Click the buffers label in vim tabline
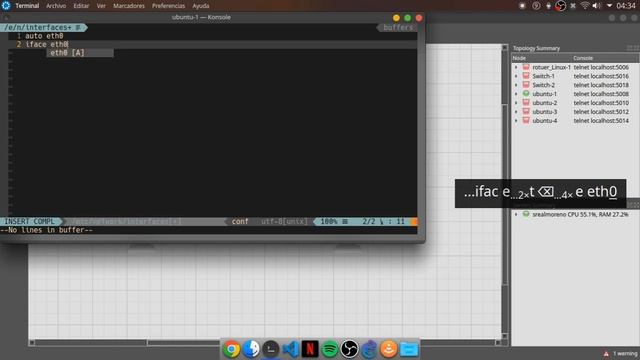Image resolution: width=640 pixels, height=360 pixels. (x=398, y=27)
